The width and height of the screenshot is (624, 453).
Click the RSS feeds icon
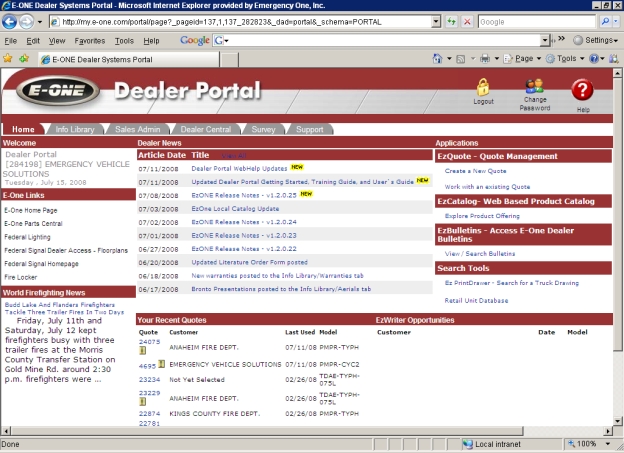(x=460, y=59)
